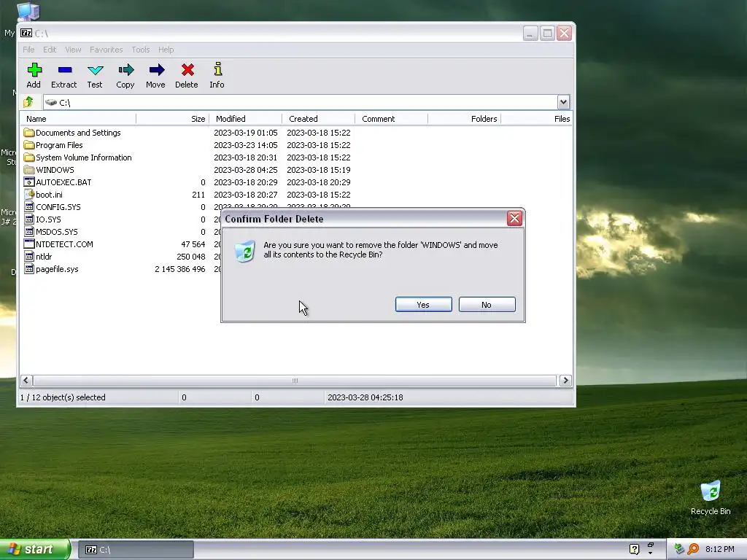Click the Add toolbar icon
This screenshot has height=560, width=747.
point(34,71)
